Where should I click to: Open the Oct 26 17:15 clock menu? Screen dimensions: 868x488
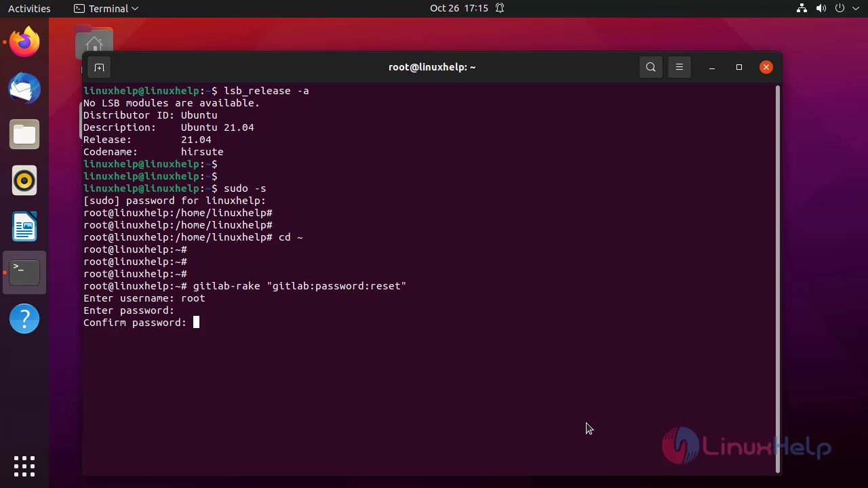(x=459, y=9)
